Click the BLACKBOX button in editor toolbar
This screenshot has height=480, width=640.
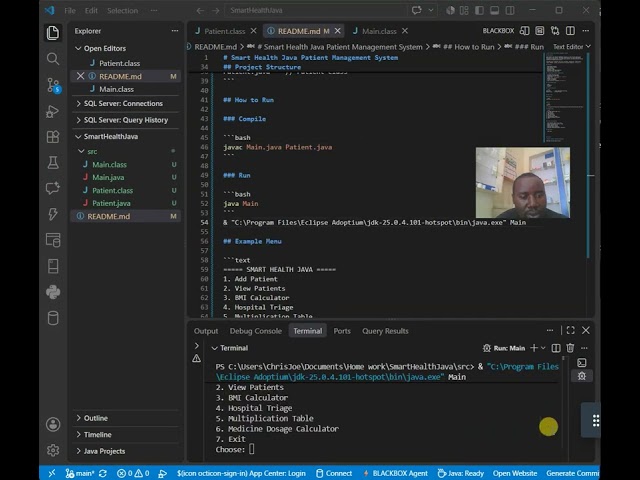point(498,31)
